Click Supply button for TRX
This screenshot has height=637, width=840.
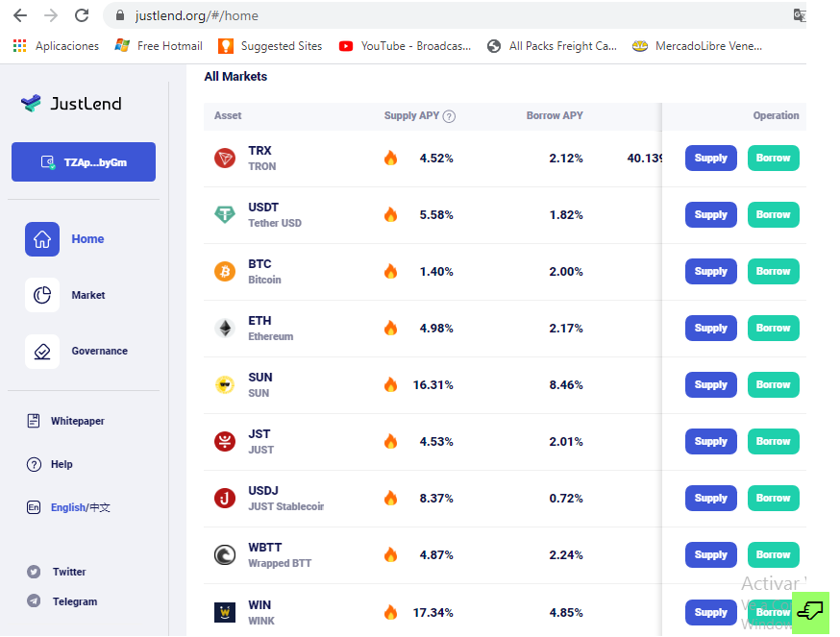click(711, 158)
